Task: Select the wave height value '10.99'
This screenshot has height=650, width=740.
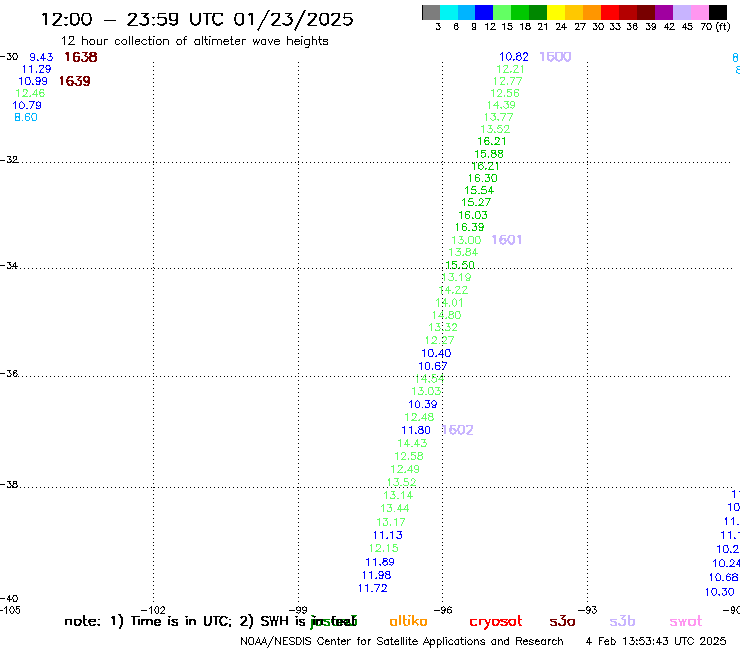Action: (33, 81)
